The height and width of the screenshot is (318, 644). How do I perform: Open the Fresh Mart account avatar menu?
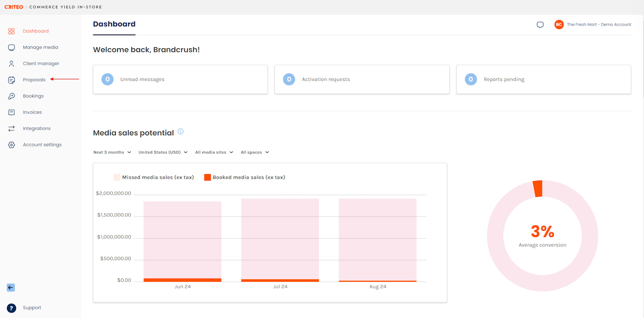559,25
